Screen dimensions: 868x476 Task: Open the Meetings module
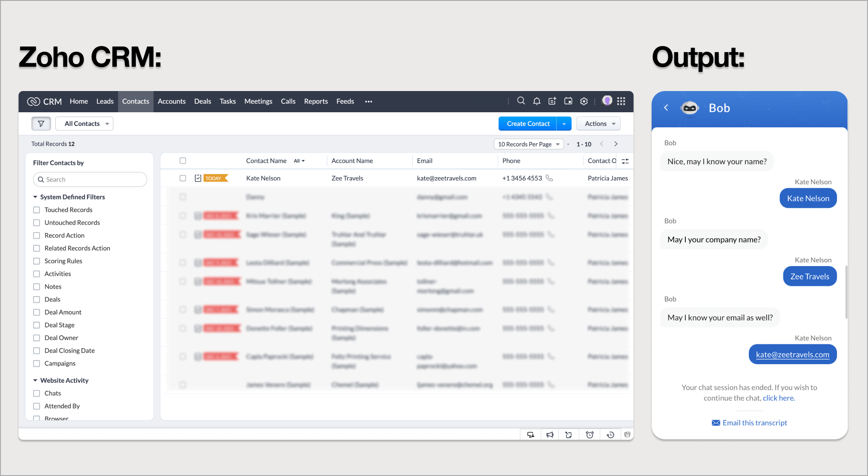coord(258,101)
